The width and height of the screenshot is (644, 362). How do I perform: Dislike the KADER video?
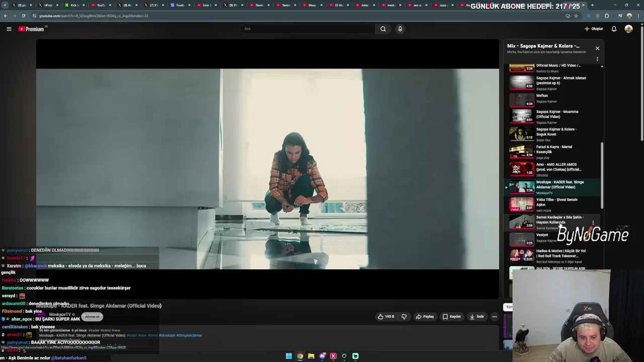(x=404, y=317)
